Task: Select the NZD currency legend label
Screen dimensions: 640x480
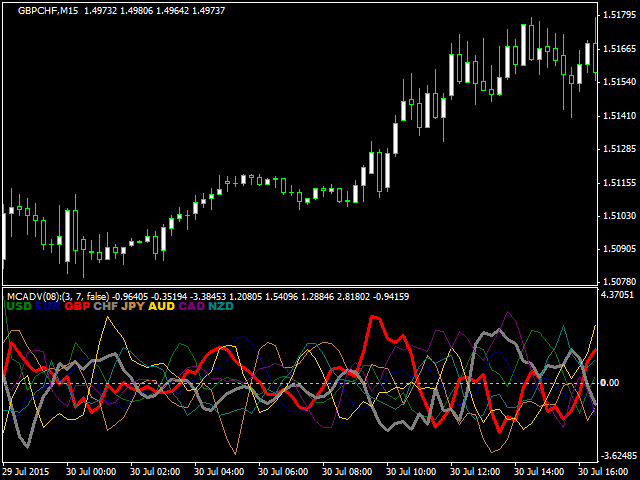Action: coord(221,306)
